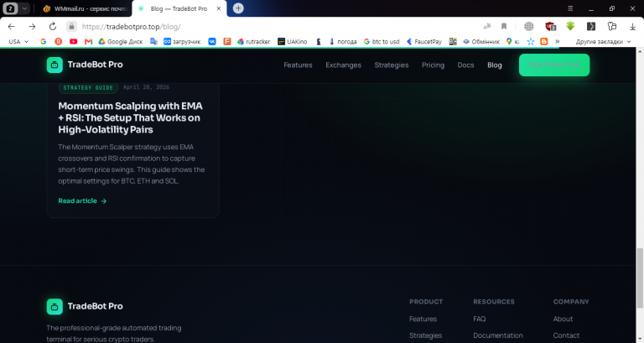644x343 pixels.
Task: Open the Gmail bookmark icon
Action: coord(88,41)
